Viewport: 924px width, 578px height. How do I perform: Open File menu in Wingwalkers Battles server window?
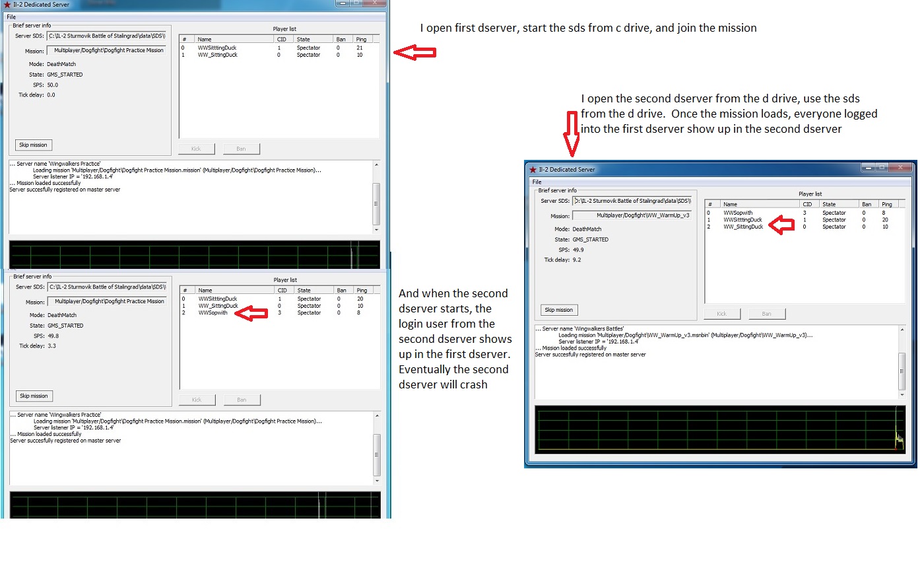tap(537, 182)
